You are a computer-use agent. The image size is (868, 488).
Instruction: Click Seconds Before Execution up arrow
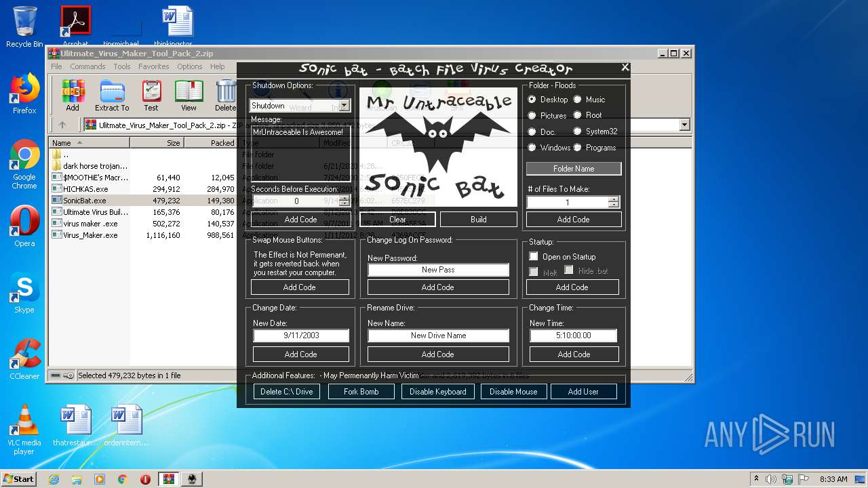pos(344,198)
